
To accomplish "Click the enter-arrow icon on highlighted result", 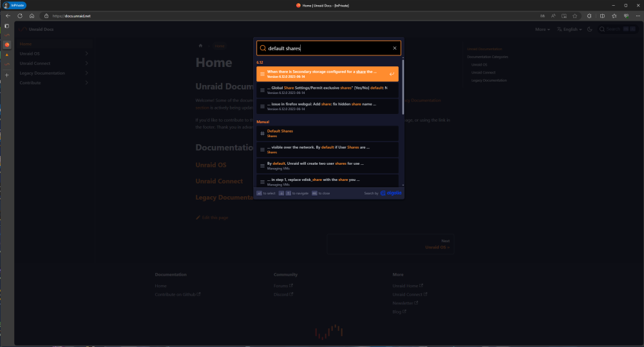I will [x=392, y=74].
